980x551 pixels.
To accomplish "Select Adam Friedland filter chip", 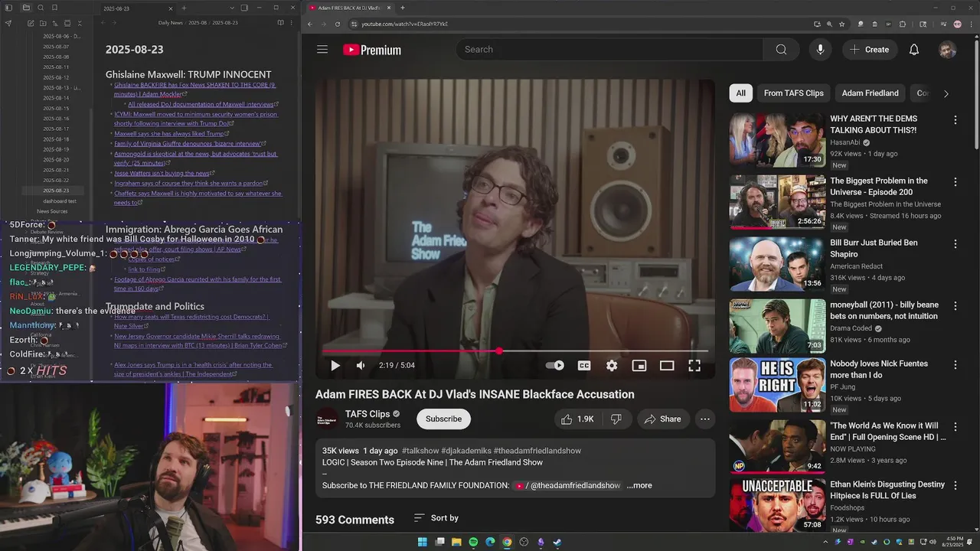I will pos(870,93).
